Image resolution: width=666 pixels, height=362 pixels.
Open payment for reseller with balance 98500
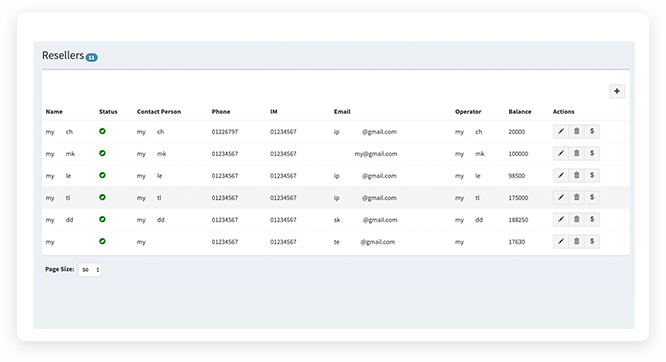point(592,175)
